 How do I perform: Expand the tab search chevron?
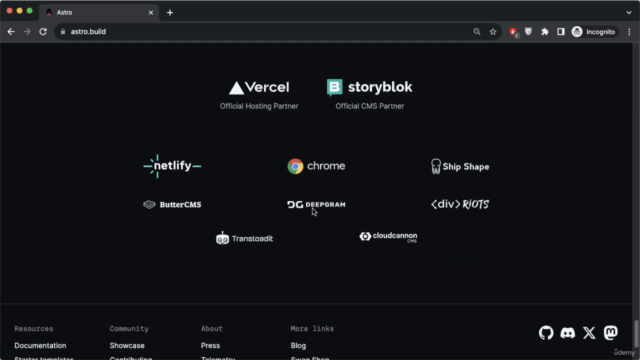click(x=629, y=13)
